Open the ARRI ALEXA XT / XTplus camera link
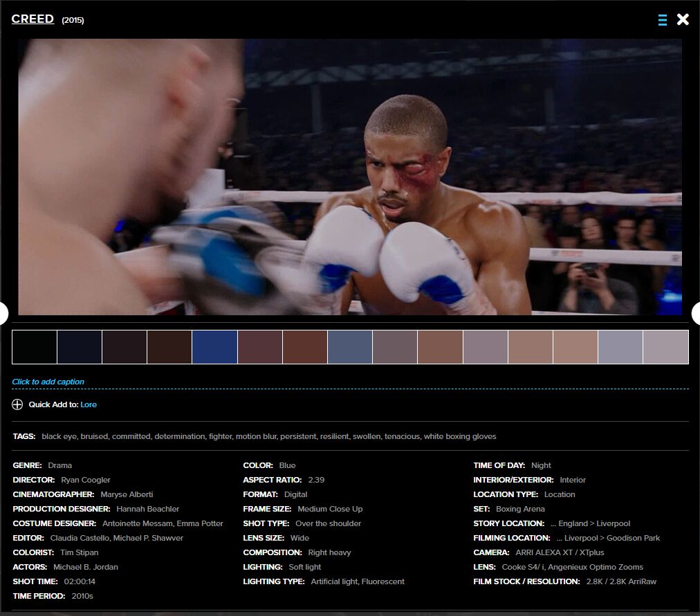This screenshot has height=616, width=700. 560,552
